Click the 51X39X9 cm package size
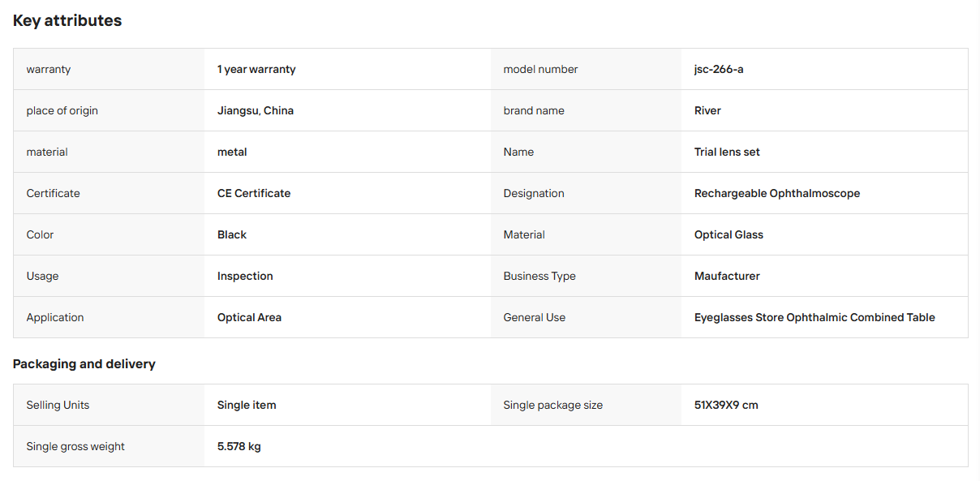Viewport: 980px width, 481px height. 726,406
